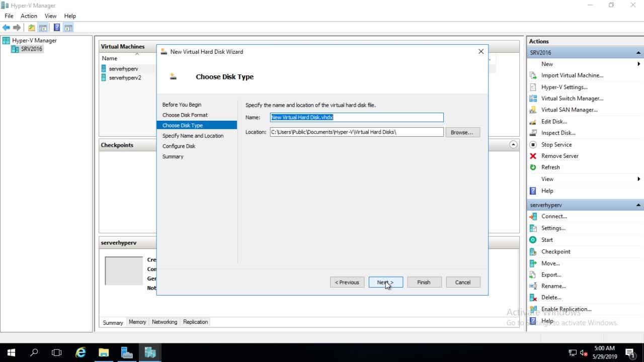Screen dimensions: 644x362
Task: Click the Back arrow in the toolbar
Action: coord(6,28)
